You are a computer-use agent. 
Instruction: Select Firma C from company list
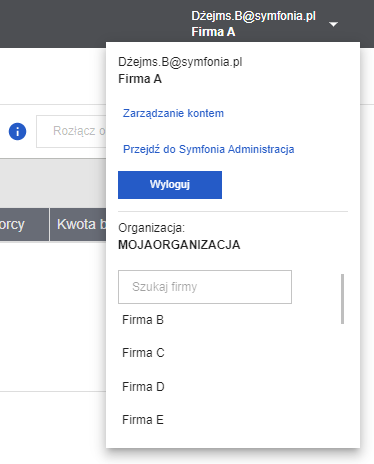pos(143,353)
